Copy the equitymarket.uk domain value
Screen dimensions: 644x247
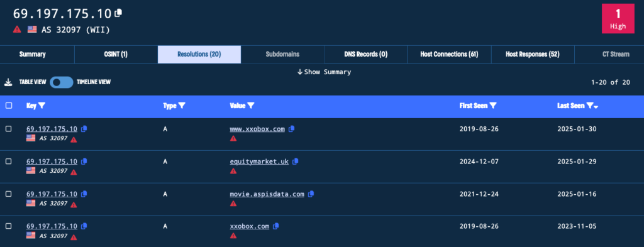pyautogui.click(x=295, y=162)
